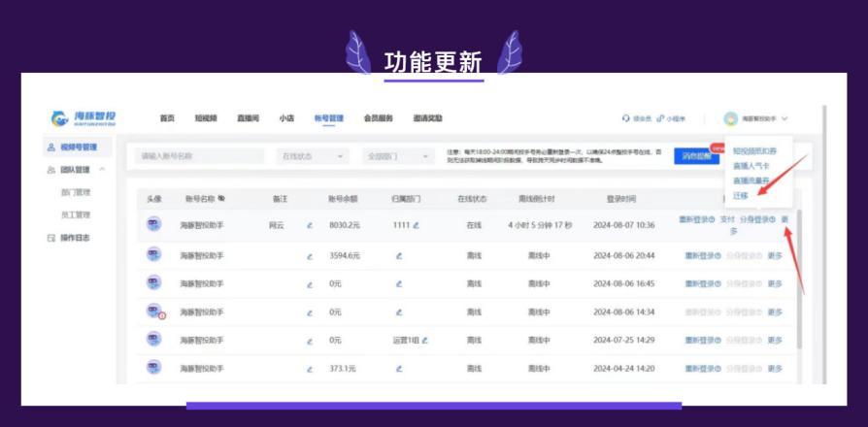Edit department pencil beside 1111
868x427 pixels.
pyautogui.click(x=416, y=226)
